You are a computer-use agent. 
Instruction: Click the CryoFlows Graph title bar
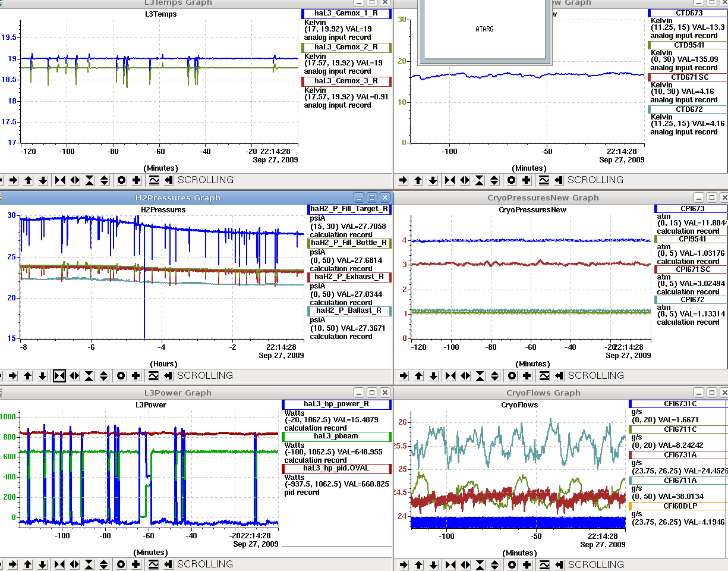click(543, 393)
